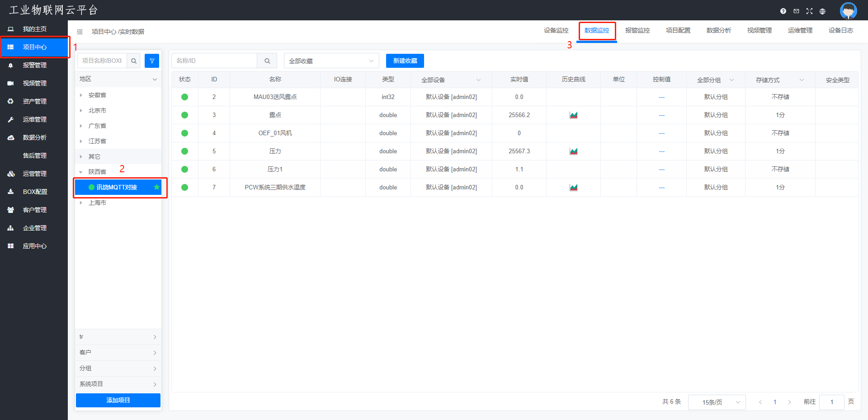The height and width of the screenshot is (420, 868).
Task: Click search icon beside 名称/ID field
Action: tap(267, 61)
